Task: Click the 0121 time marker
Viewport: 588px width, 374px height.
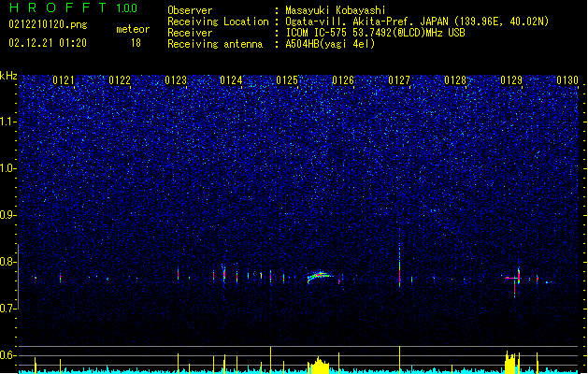Action: (64, 80)
